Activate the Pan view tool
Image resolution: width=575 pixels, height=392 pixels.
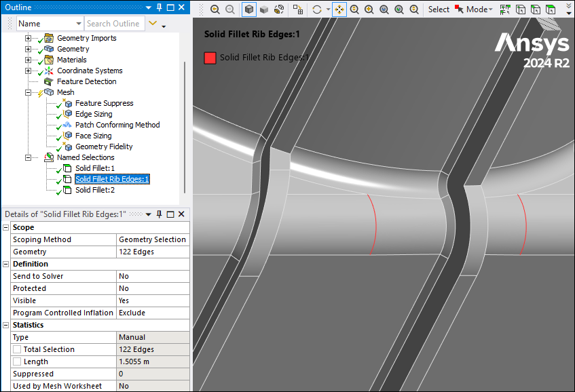coord(339,9)
